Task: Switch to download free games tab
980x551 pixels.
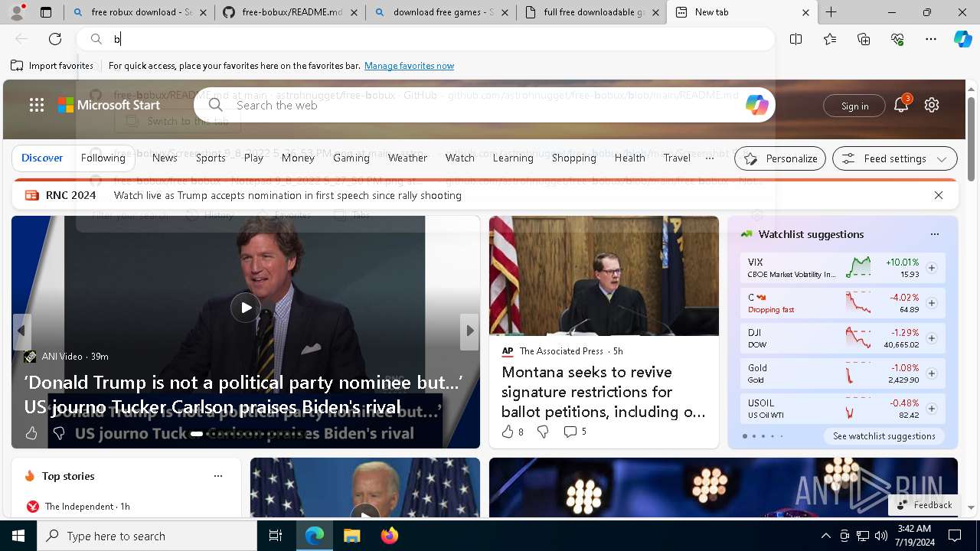Action: [x=442, y=12]
